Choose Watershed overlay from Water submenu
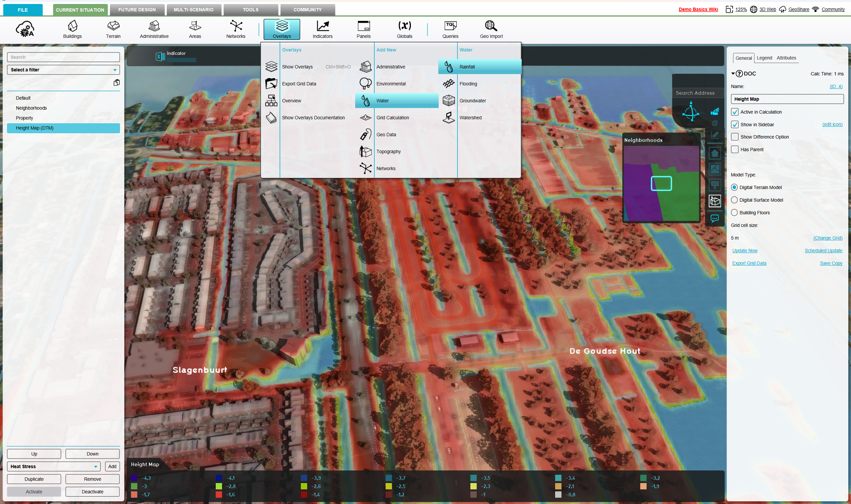This screenshot has width=851, height=504. pos(470,118)
